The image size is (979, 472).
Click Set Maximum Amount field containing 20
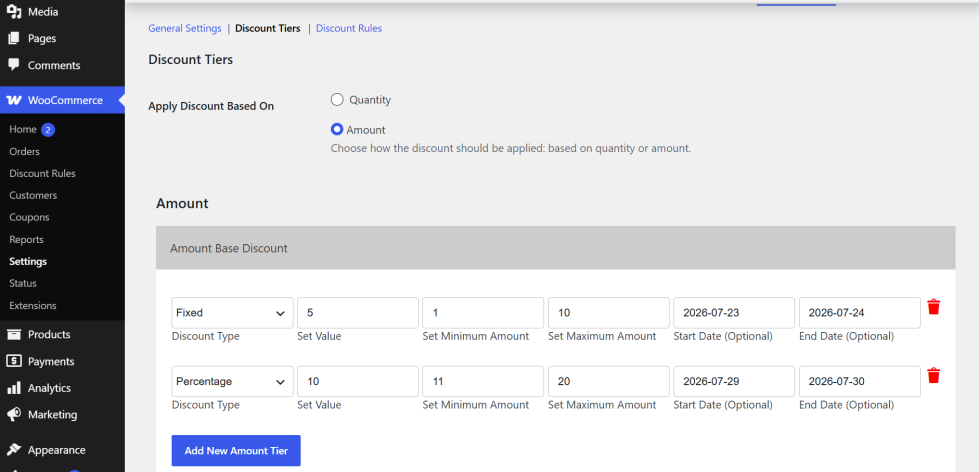[609, 381]
